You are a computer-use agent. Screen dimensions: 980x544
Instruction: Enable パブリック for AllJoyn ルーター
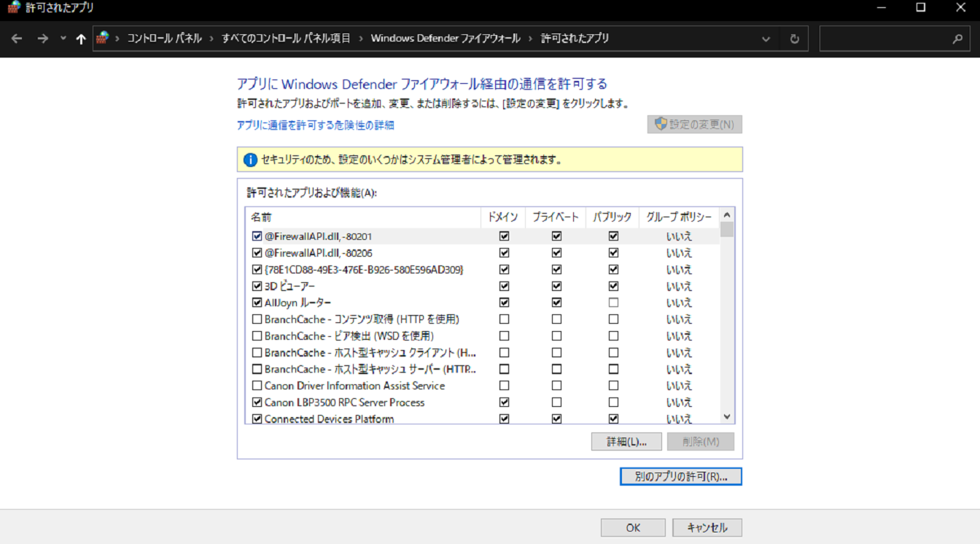click(613, 303)
